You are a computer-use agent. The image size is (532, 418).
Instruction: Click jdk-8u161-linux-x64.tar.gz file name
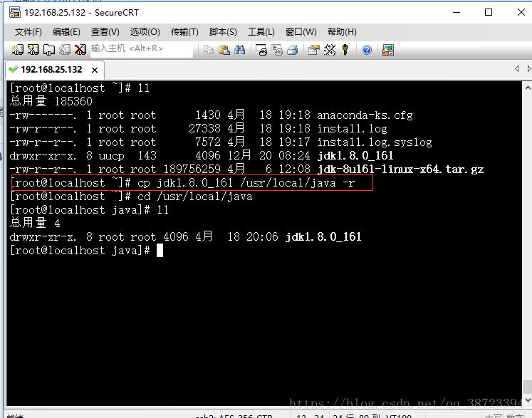pyautogui.click(x=400, y=169)
